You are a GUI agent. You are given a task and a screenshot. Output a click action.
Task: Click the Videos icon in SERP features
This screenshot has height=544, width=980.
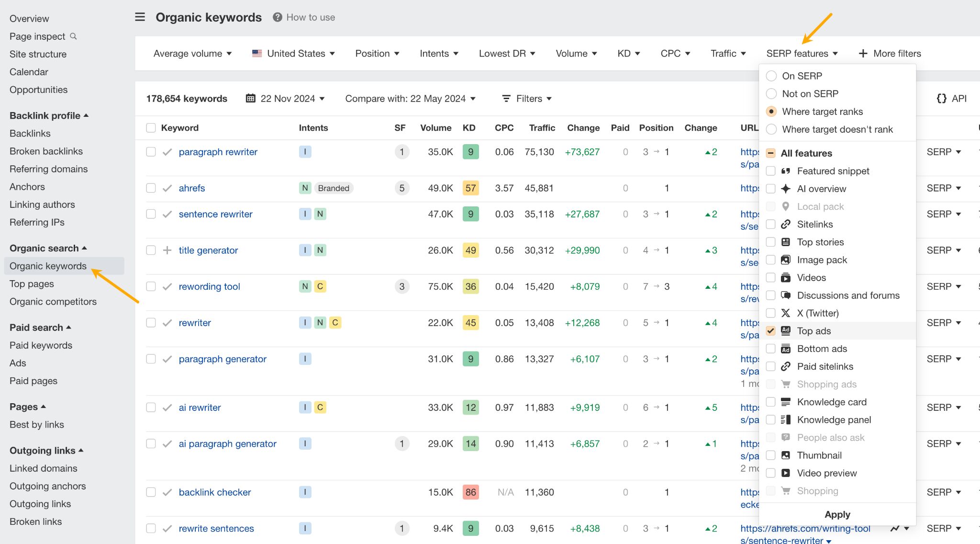pyautogui.click(x=787, y=277)
